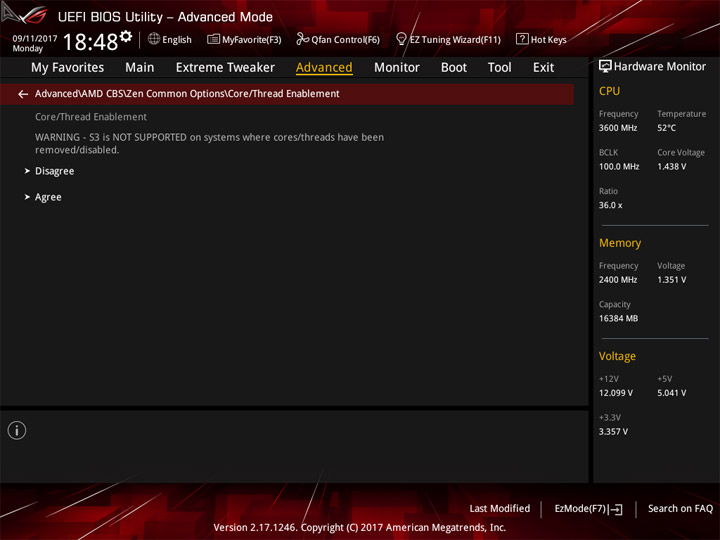Screen dimensions: 720x540
Task: Click the Hardware Monitor screen icon
Action: pyautogui.click(x=605, y=67)
